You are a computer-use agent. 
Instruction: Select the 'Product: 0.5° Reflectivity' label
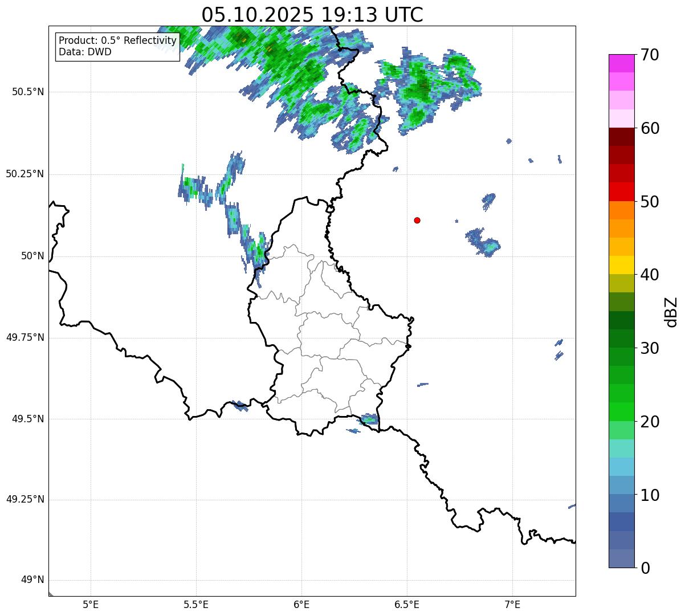[x=117, y=40]
